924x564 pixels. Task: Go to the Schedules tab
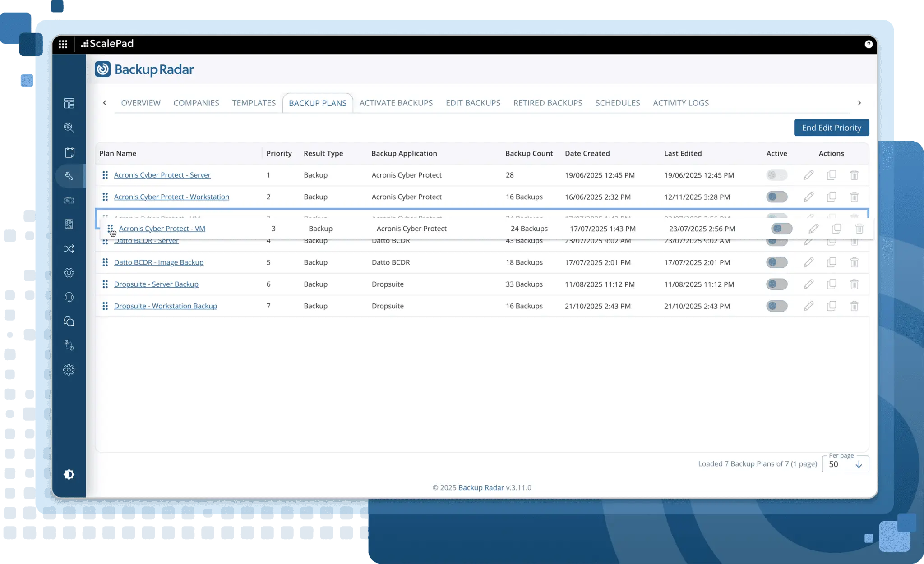tap(618, 103)
